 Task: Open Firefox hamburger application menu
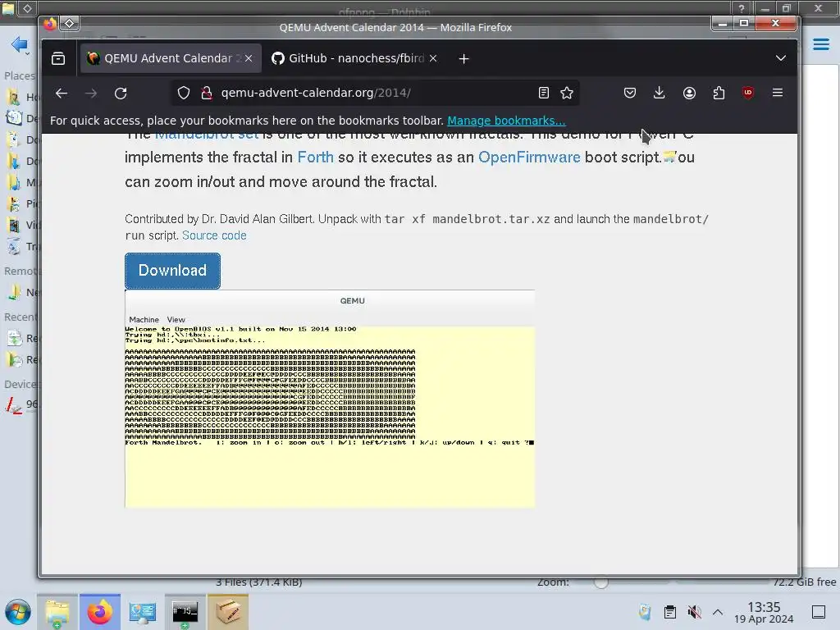tap(778, 93)
